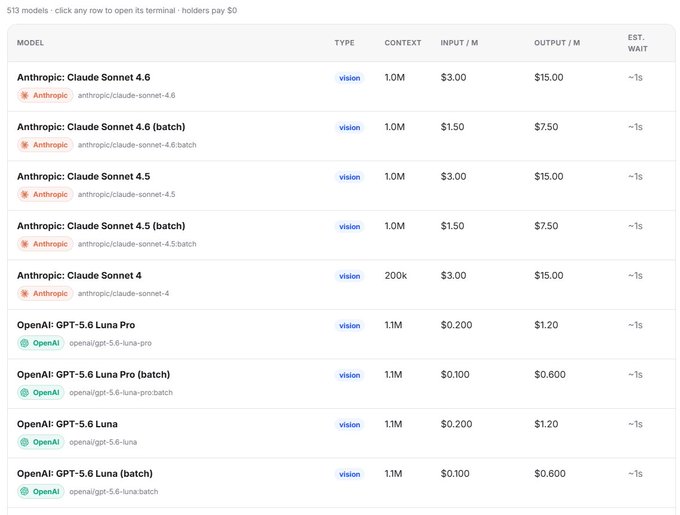Image resolution: width=680 pixels, height=515 pixels.
Task: Click model ID openai/gpt-5.6-luna-pro:batch
Action: pyautogui.click(x=121, y=392)
